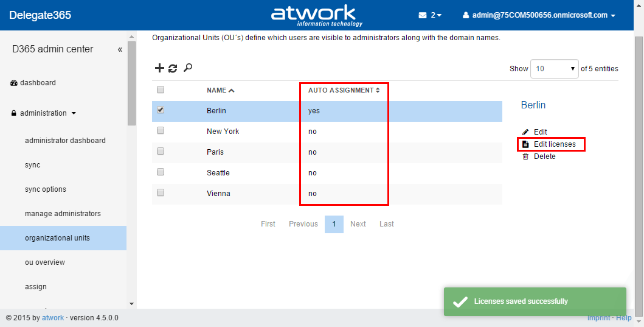Check the Paris row checkbox
The width and height of the screenshot is (644, 327).
click(x=161, y=151)
